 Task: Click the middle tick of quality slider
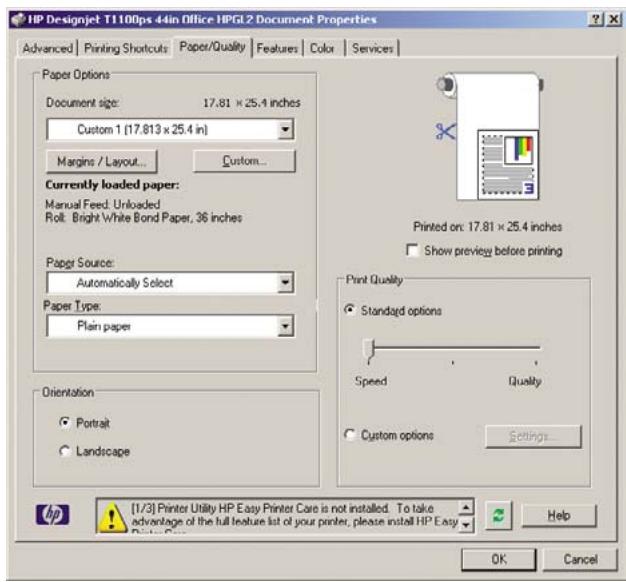(x=453, y=362)
